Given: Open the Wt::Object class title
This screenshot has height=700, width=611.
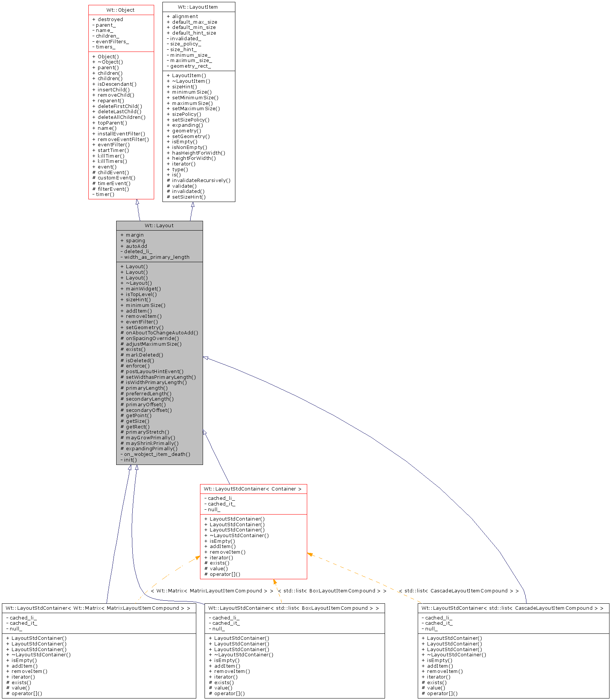Looking at the screenshot, I should [x=120, y=10].
